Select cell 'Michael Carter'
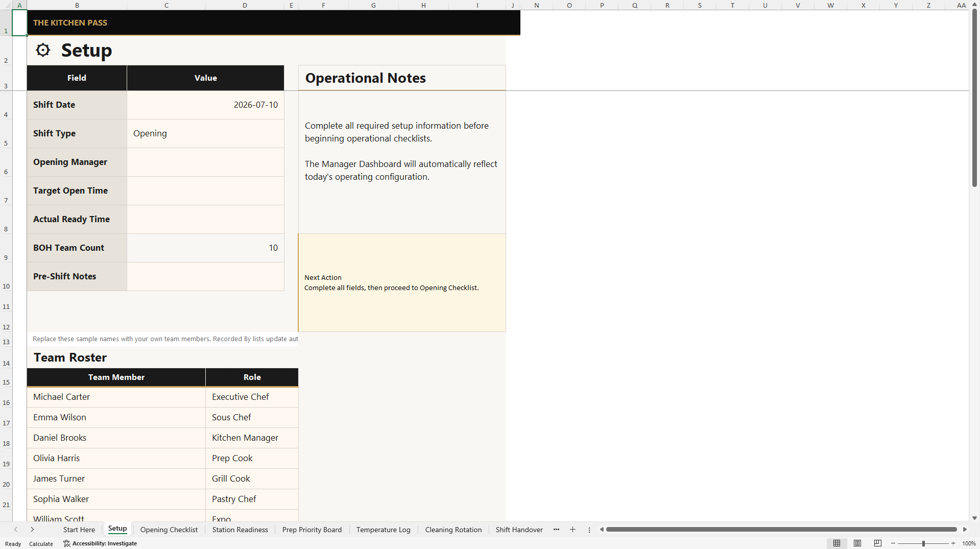The width and height of the screenshot is (980, 549). point(116,397)
